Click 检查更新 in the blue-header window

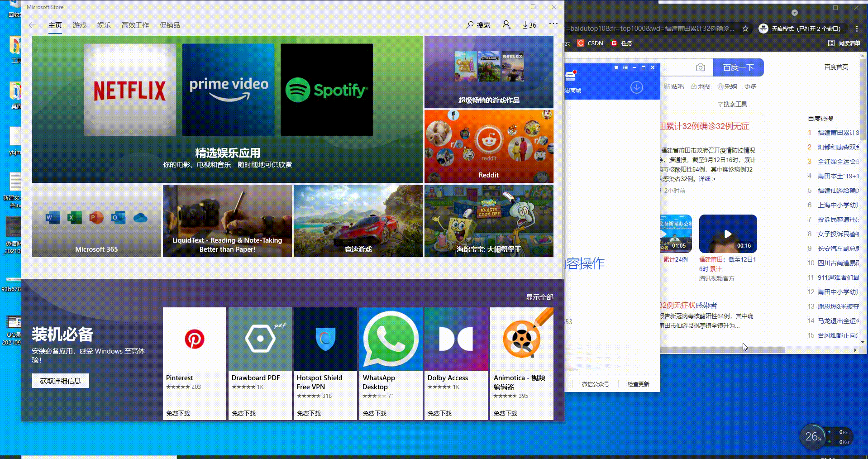click(639, 384)
